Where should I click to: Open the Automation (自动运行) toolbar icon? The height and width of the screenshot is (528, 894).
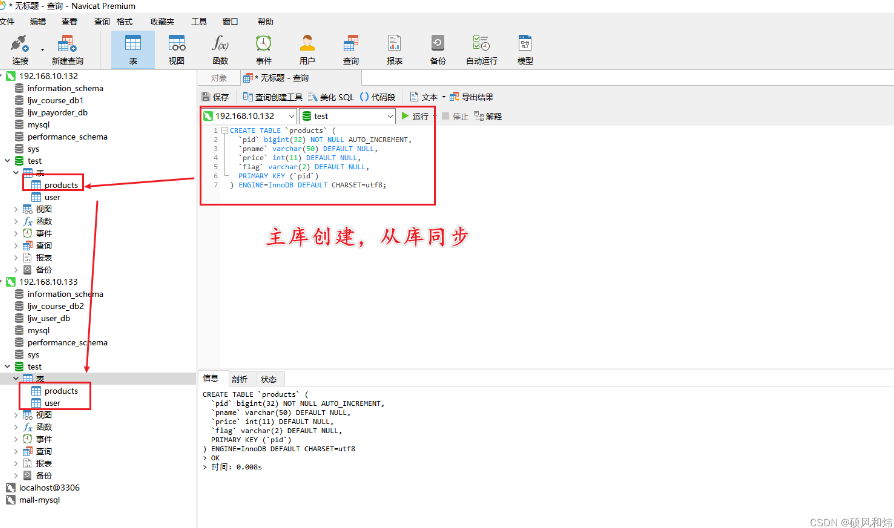point(481,50)
